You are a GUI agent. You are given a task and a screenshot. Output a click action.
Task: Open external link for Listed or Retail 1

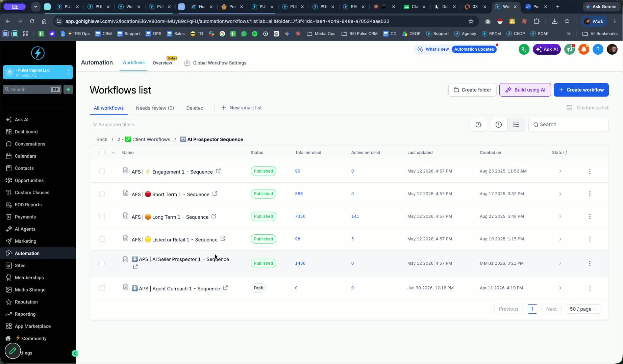(x=223, y=239)
